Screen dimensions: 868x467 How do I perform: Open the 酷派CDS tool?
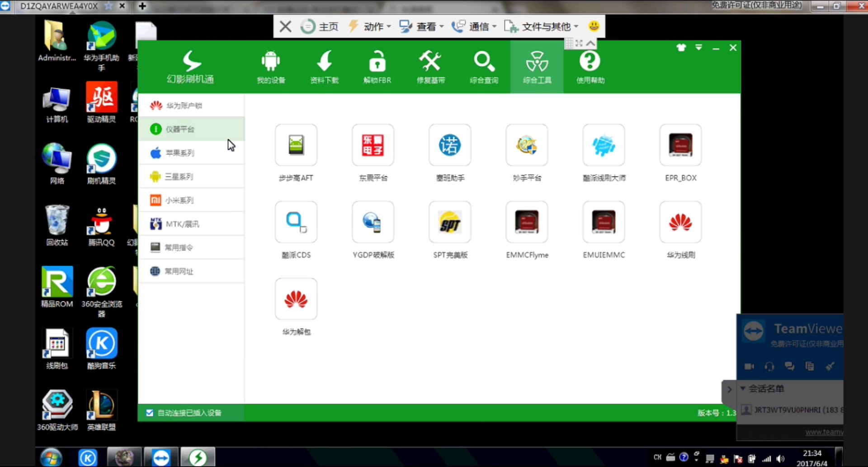[x=296, y=222]
